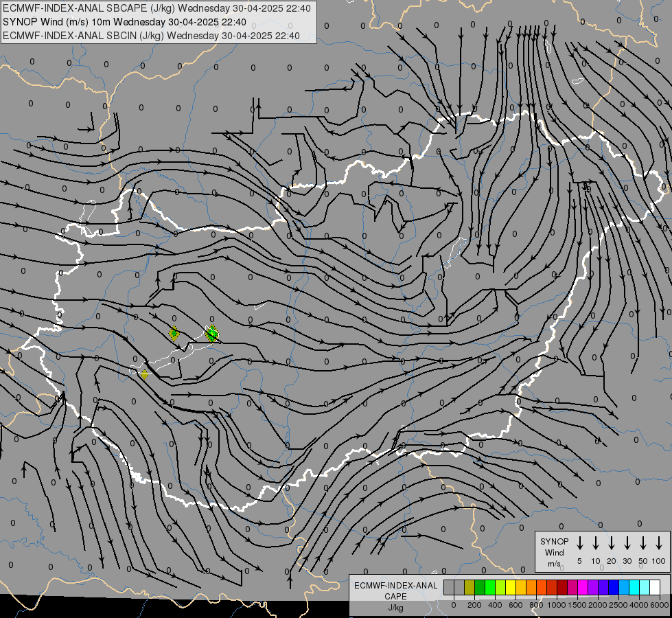This screenshot has width=672, height=618.
Task: Click the large green CAPE diamond on the map
Action: click(x=211, y=333)
